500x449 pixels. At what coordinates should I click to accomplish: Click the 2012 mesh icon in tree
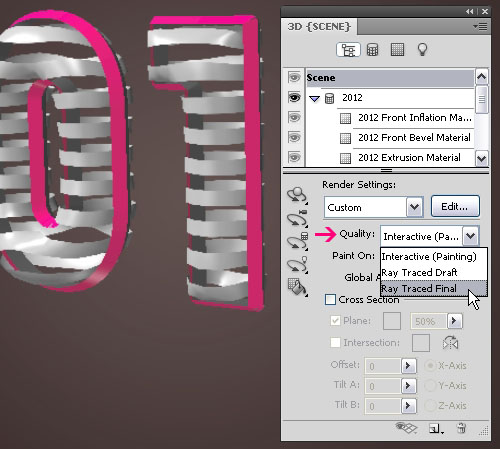(x=329, y=98)
